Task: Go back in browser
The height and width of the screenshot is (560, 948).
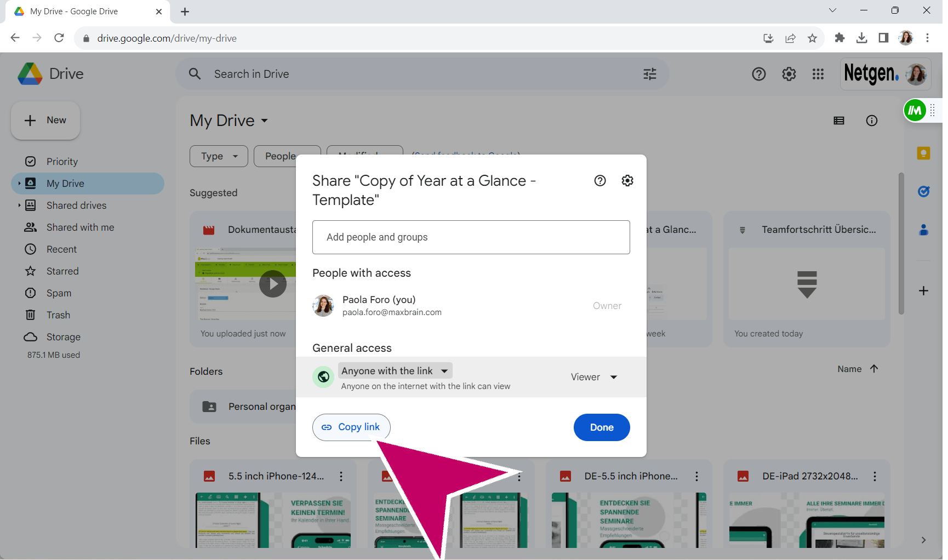Action: click(x=15, y=38)
